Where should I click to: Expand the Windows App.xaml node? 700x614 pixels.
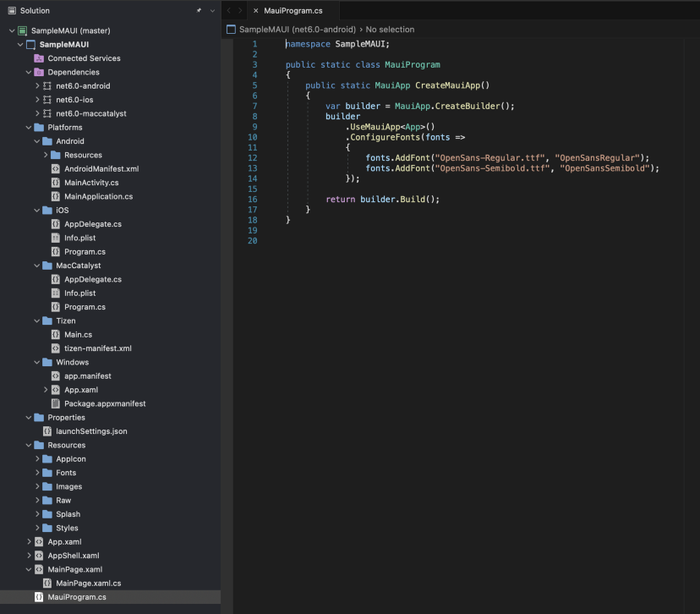click(46, 390)
